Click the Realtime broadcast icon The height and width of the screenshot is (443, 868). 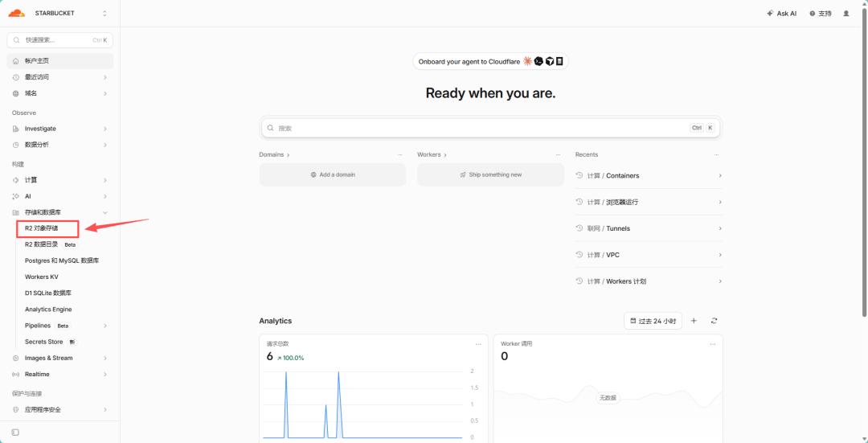(15, 375)
